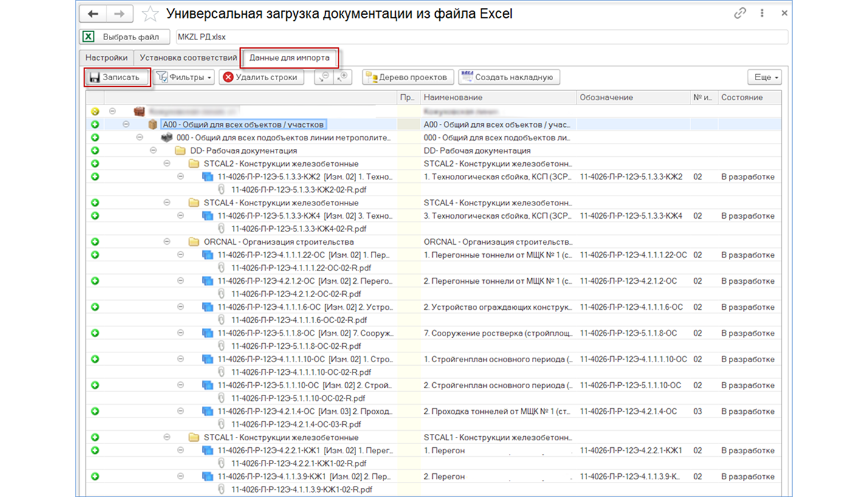Screen dimensions: 868x497
Task: Collapse the 4.2.1.2-ОС [Изм. 02] document node
Action: point(181,281)
